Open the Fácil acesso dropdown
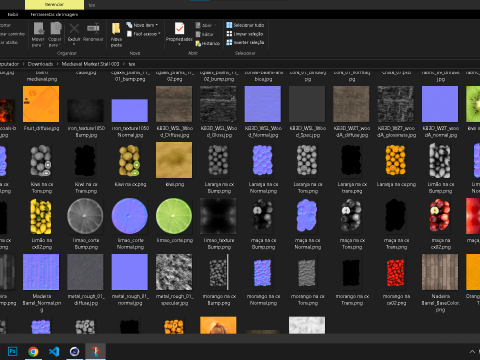The image size is (480, 360). [143, 34]
